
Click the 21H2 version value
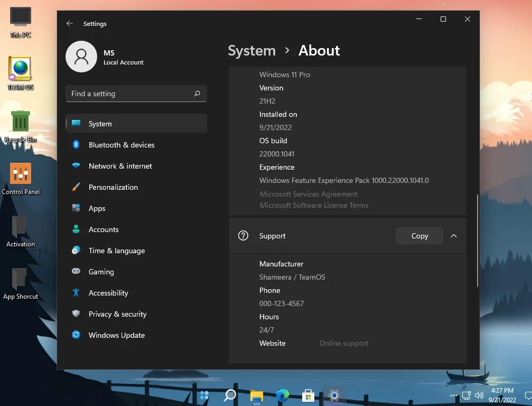(x=267, y=101)
